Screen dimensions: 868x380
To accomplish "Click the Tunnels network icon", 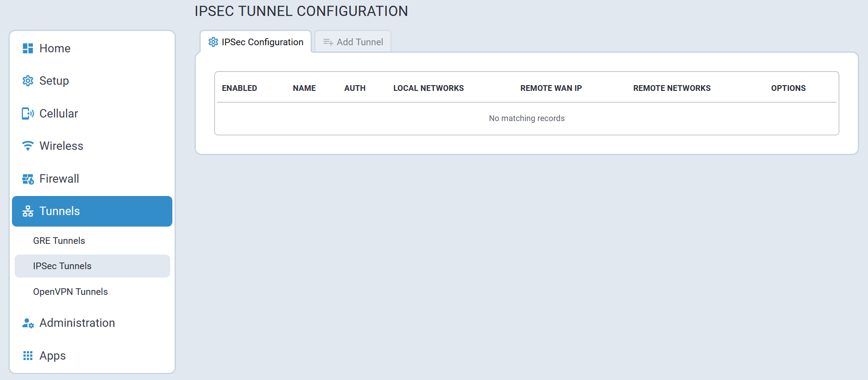I will [28, 212].
